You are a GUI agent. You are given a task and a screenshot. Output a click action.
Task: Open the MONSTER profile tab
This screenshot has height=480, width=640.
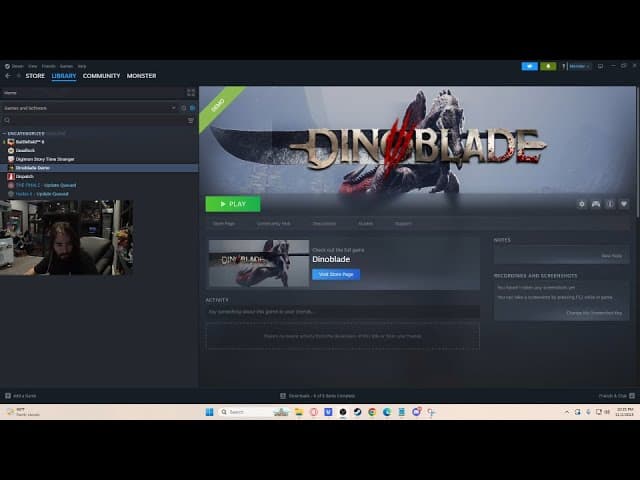[x=141, y=76]
